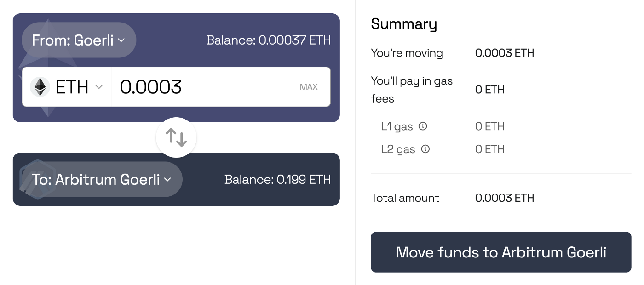This screenshot has width=644, height=285.
Task: Click the Summary heading
Action: point(404,24)
